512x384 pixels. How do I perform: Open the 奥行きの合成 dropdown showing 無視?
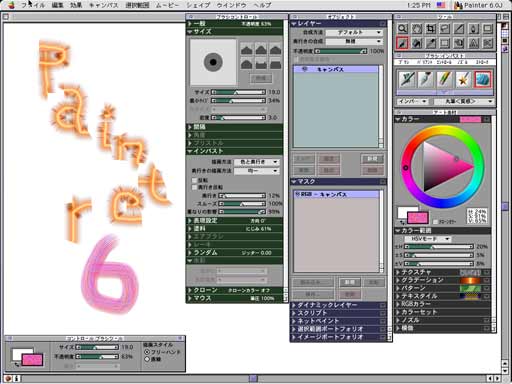click(354, 41)
